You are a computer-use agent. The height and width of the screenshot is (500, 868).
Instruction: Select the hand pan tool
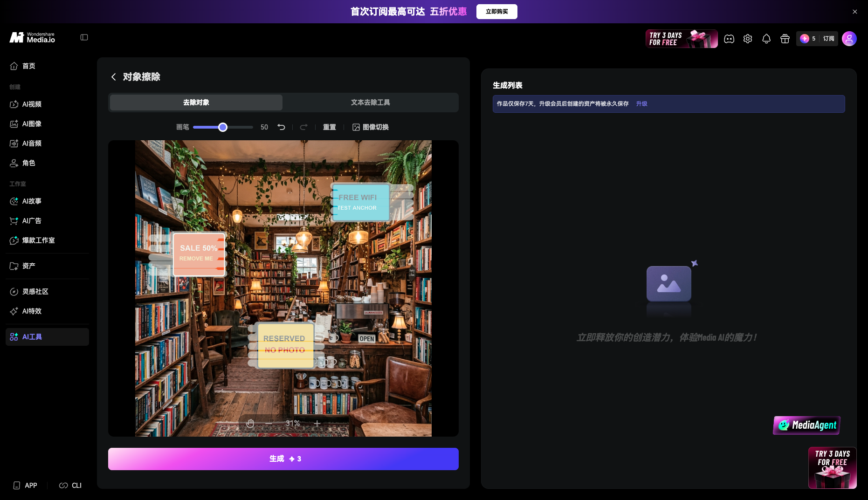[250, 423]
